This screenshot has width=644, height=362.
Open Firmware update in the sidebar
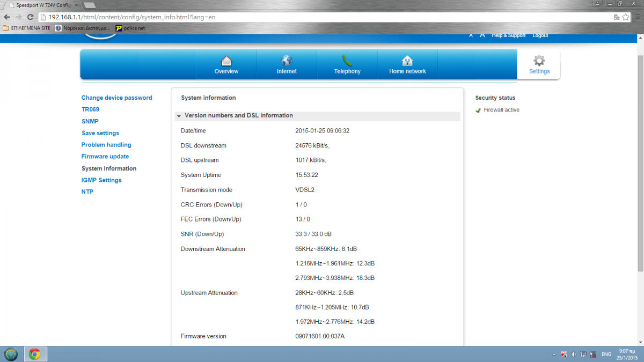coord(105,157)
